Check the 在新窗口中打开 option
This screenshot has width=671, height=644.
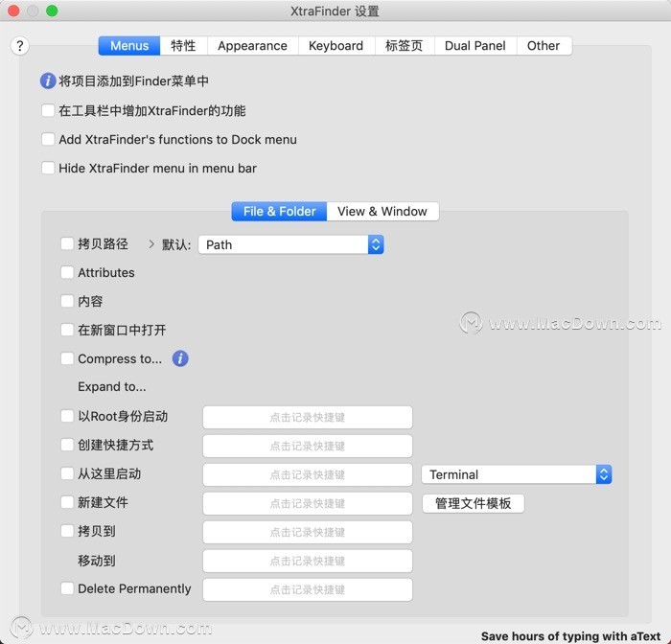(67, 330)
